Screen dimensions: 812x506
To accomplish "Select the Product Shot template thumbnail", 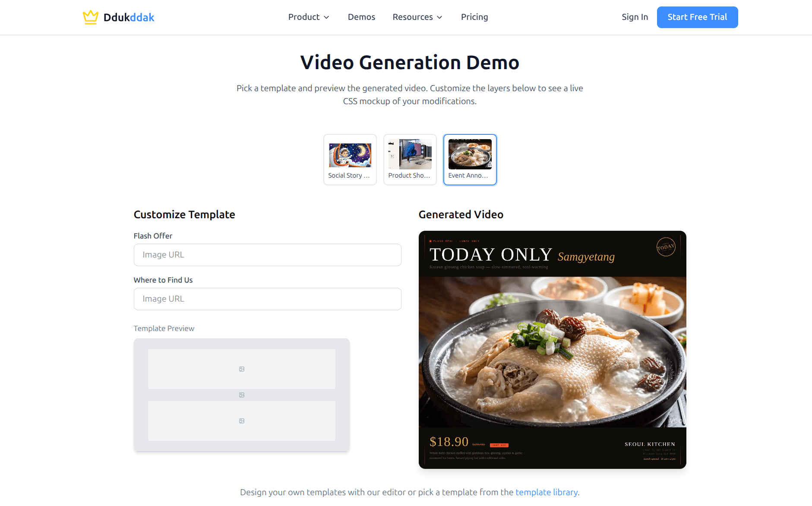I will (x=410, y=159).
